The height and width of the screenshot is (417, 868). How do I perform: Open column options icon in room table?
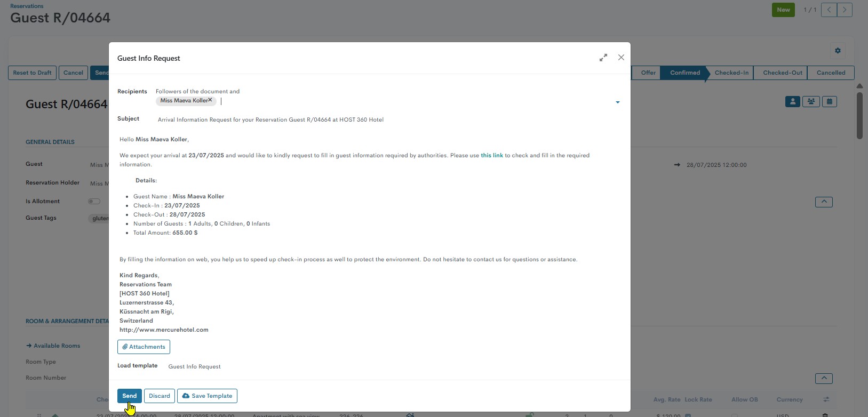[826, 399]
